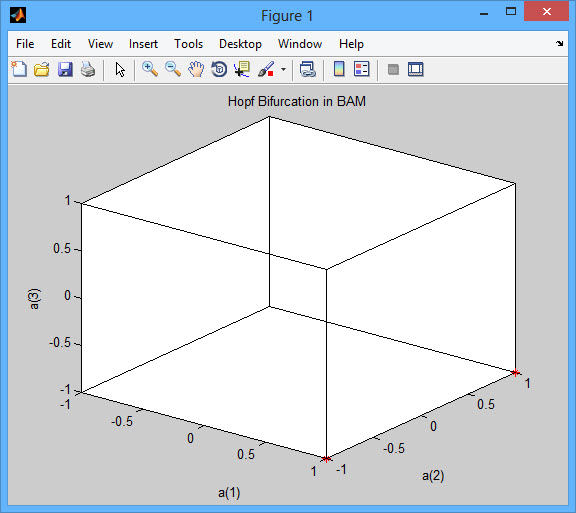The width and height of the screenshot is (576, 513).
Task: Select the Brush data tool
Action: coord(266,69)
